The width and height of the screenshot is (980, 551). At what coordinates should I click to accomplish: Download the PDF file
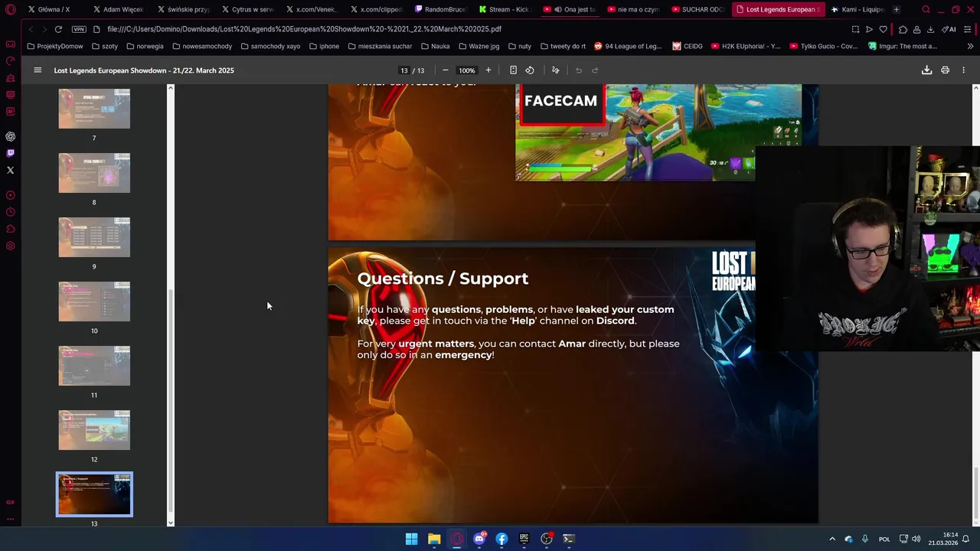[926, 70]
